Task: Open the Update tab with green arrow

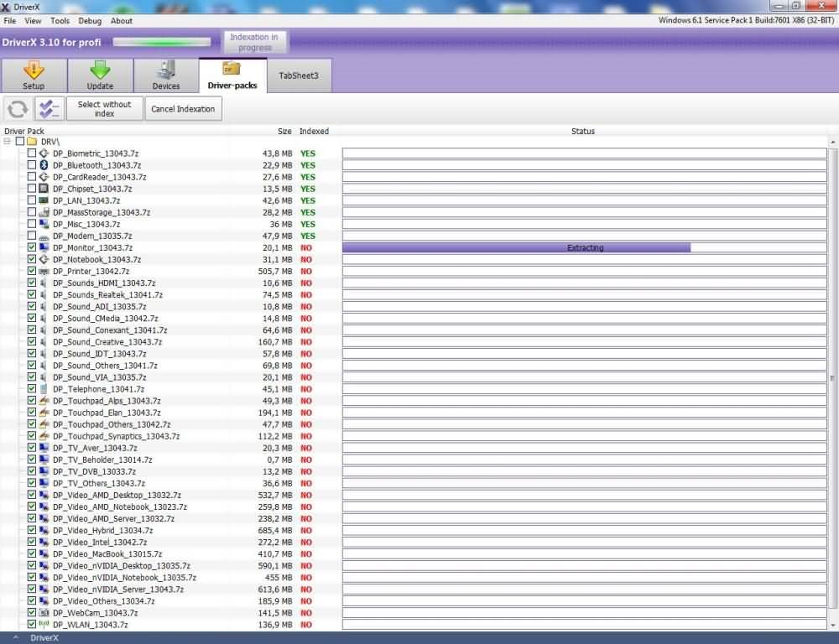Action: [100, 75]
